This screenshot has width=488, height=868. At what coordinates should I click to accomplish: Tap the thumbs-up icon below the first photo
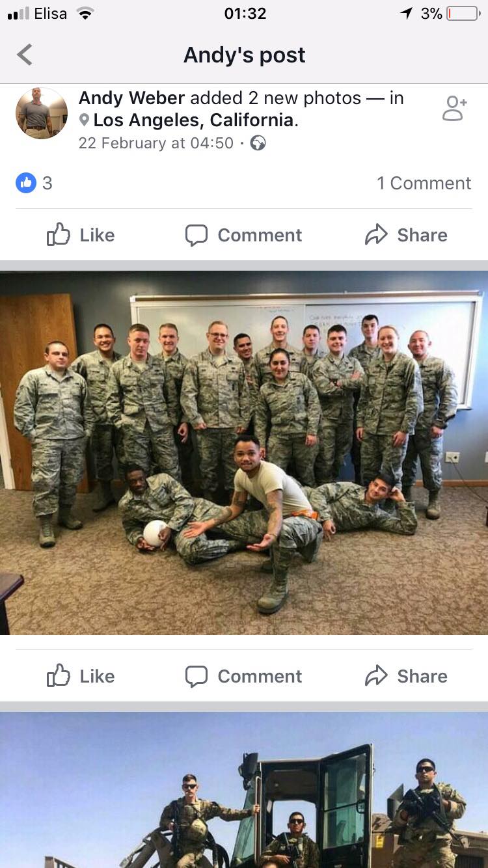point(59,676)
